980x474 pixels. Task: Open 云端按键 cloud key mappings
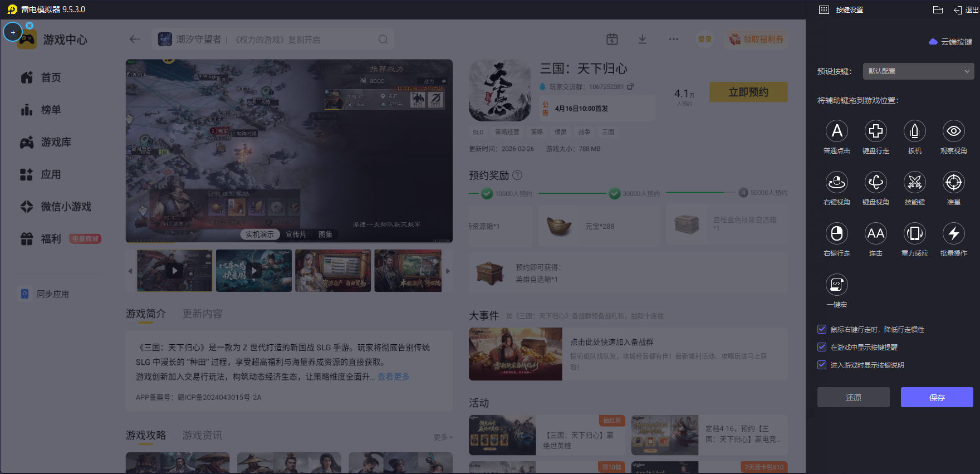tap(950, 42)
